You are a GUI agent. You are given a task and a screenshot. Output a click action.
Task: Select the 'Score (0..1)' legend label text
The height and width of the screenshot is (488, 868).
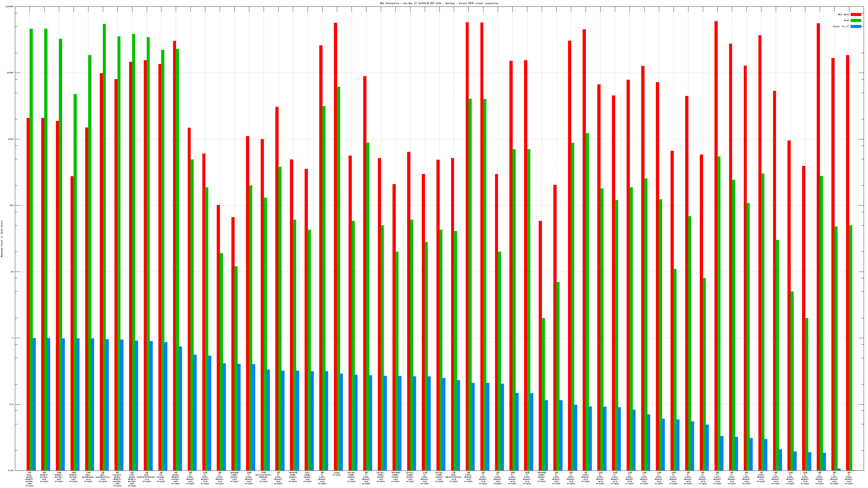click(x=841, y=26)
